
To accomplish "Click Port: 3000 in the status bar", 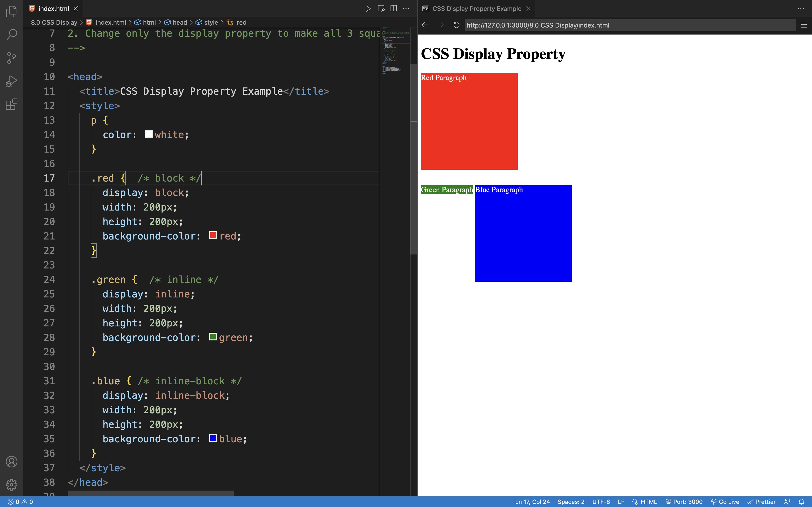I will [684, 502].
